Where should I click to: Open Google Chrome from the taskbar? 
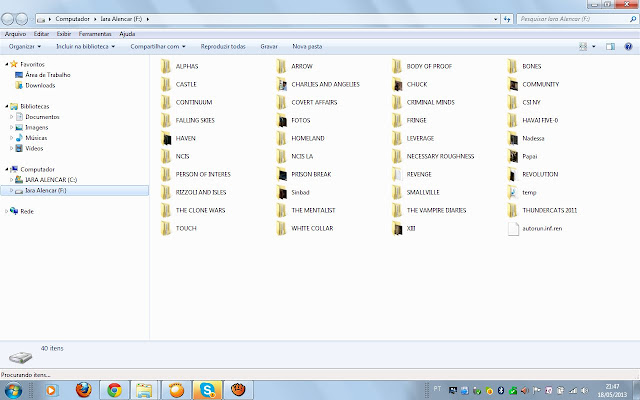114,390
